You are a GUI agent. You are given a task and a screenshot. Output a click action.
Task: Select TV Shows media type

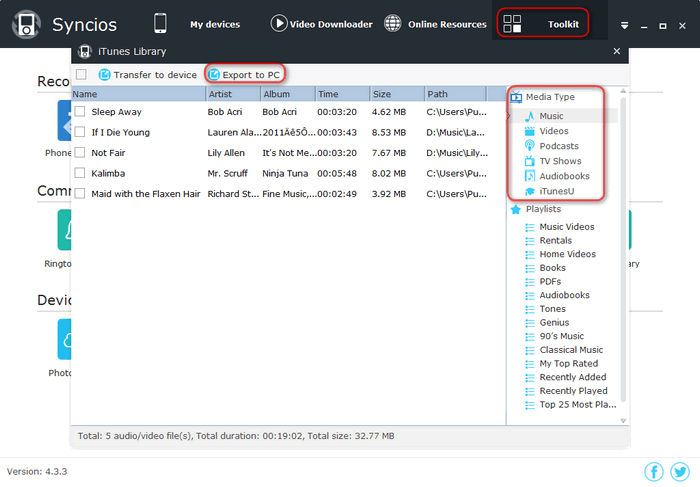[x=560, y=161]
